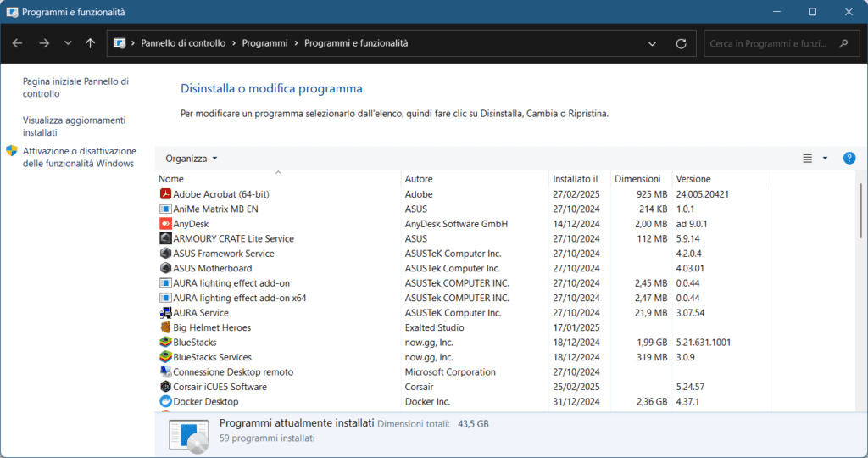Sort by Installato il column
This screenshot has width=868, height=458.
coord(575,179)
